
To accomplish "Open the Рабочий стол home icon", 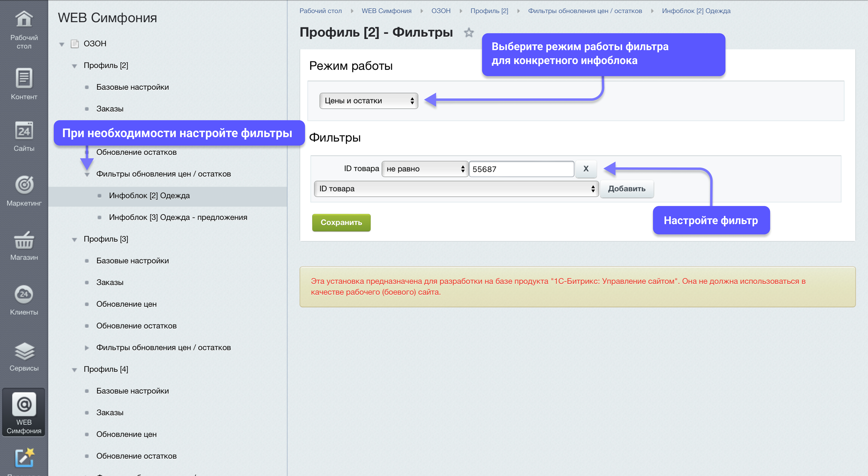I will point(24,19).
